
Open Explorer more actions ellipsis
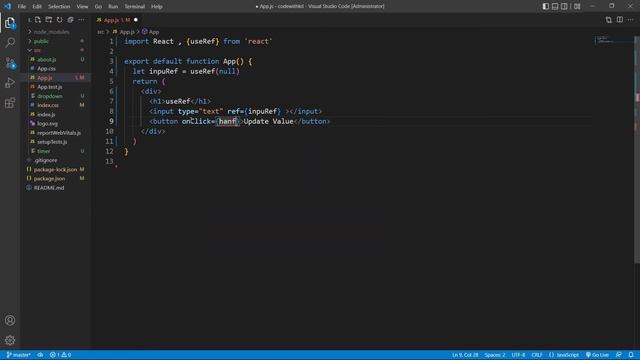coord(81,20)
